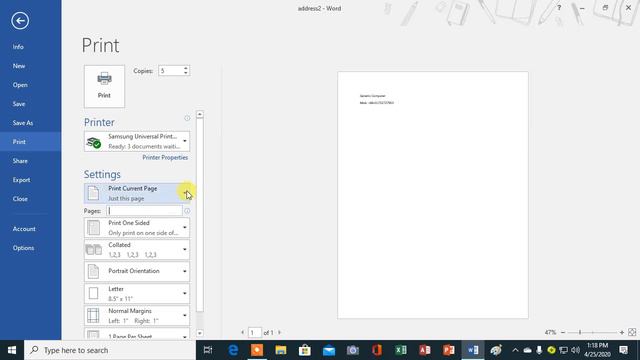Click the orange media player taskbar icon
The height and width of the screenshot is (360, 640).
point(257,350)
